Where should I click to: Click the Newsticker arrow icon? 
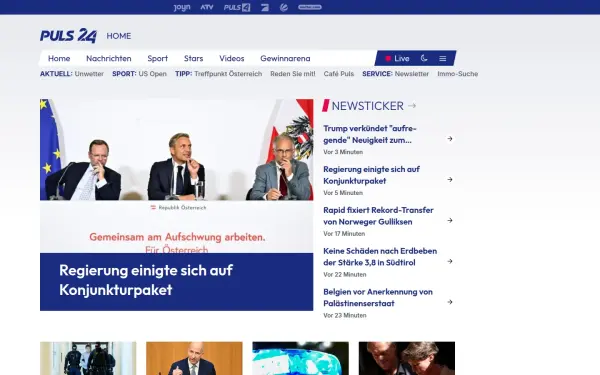pos(412,106)
